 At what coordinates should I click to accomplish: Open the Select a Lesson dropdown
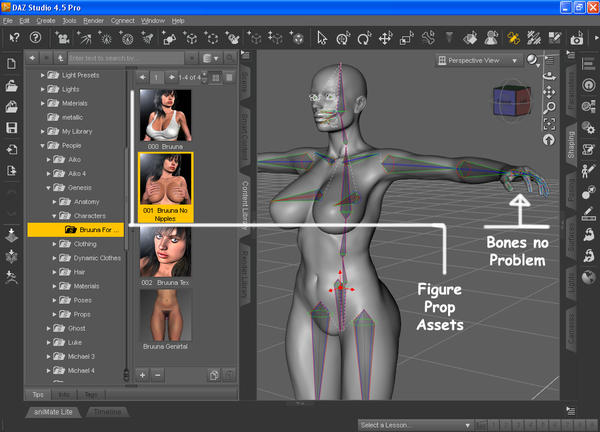click(415, 425)
